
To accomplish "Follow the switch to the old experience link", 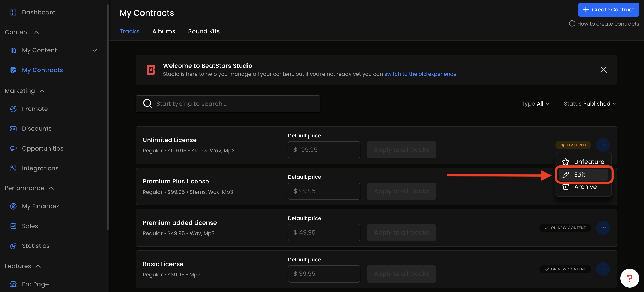I will point(420,74).
